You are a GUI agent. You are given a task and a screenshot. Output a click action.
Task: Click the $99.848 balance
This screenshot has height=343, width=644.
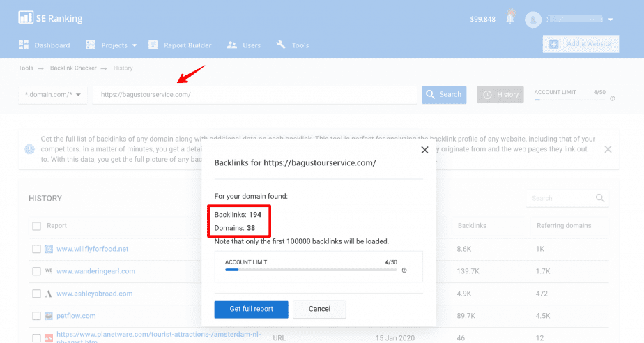(x=482, y=19)
